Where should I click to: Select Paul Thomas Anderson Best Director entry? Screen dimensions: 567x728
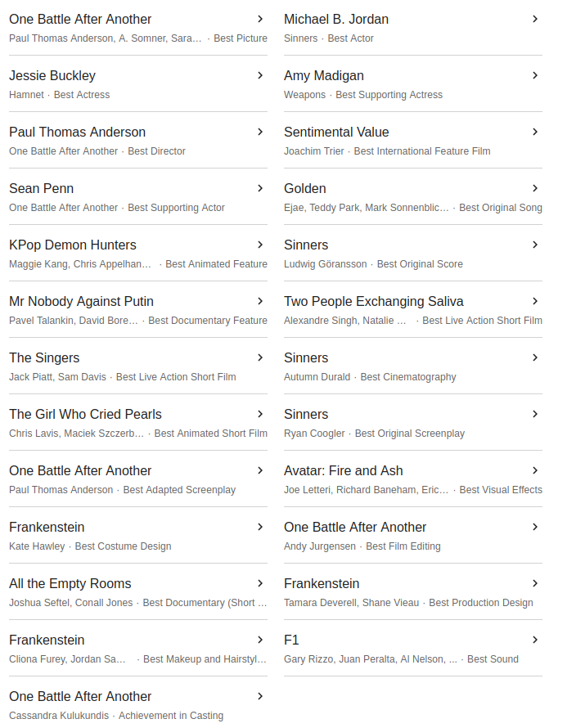[138, 141]
